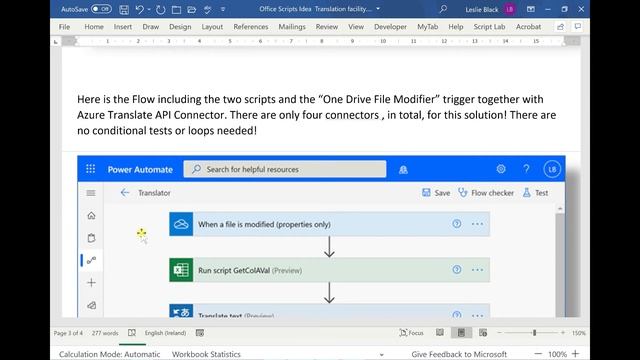This screenshot has height=360, width=640.
Task: Click the My flows sidebar icon
Action: coord(91,260)
